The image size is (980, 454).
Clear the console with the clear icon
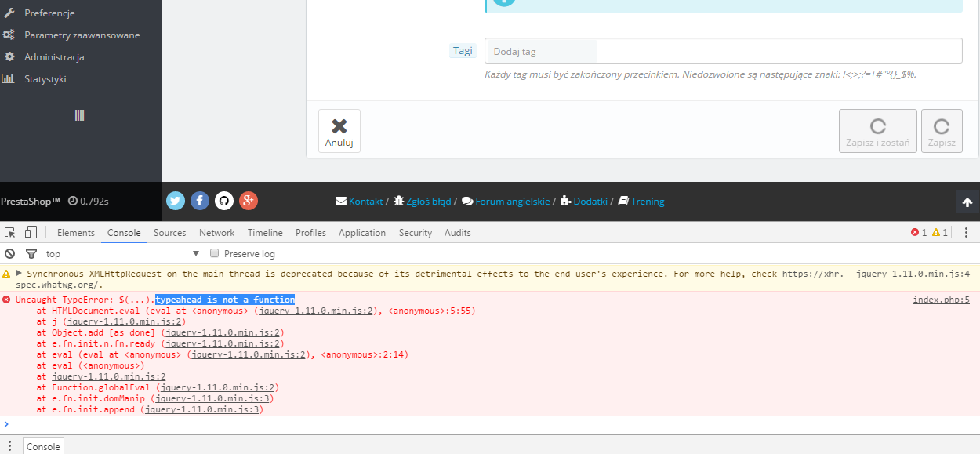10,254
